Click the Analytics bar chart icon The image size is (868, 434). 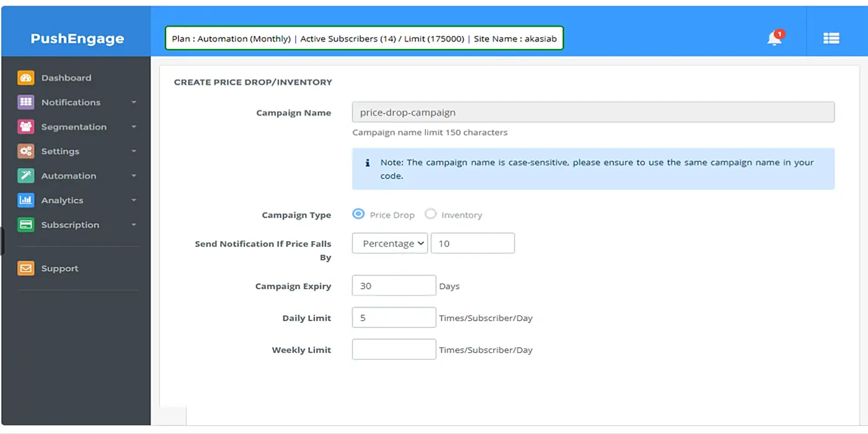[x=25, y=200]
